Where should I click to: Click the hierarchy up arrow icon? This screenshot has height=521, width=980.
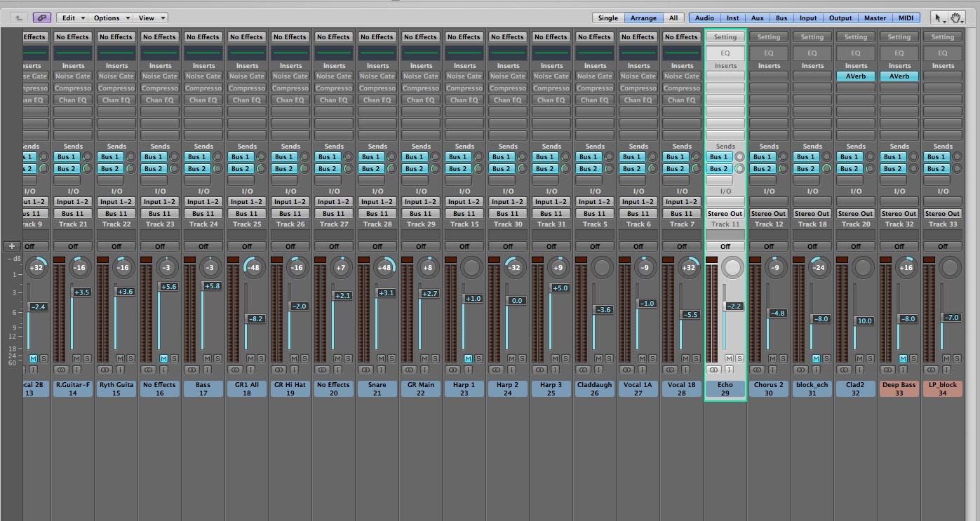click(x=19, y=18)
